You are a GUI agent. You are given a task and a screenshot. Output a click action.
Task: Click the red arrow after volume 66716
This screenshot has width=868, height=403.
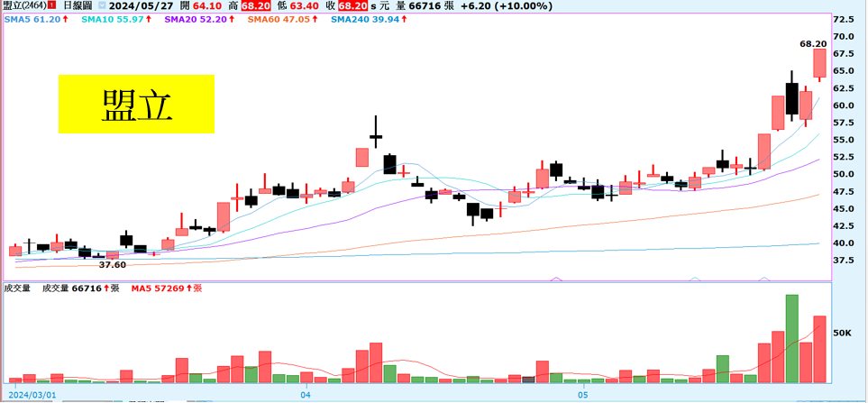click(105, 289)
